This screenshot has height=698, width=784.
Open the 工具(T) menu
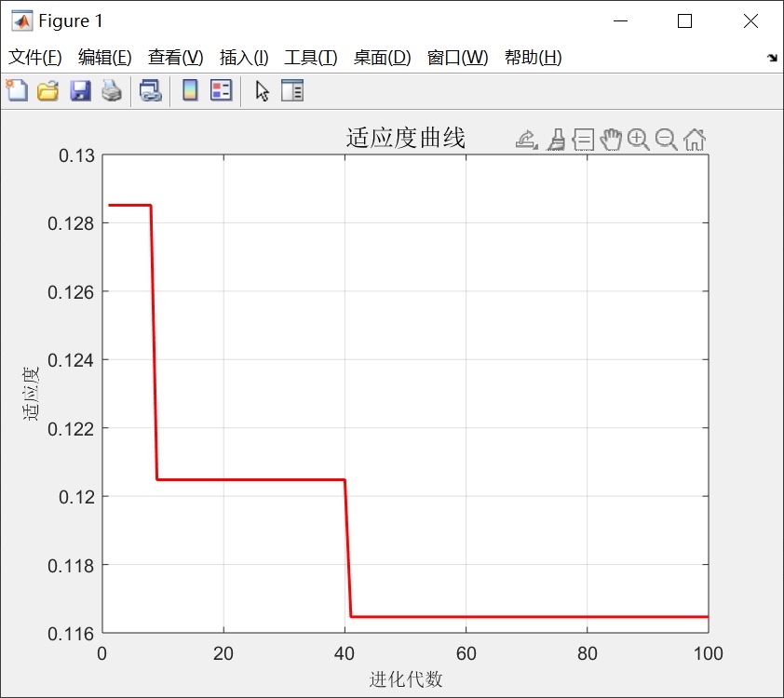[x=310, y=57]
